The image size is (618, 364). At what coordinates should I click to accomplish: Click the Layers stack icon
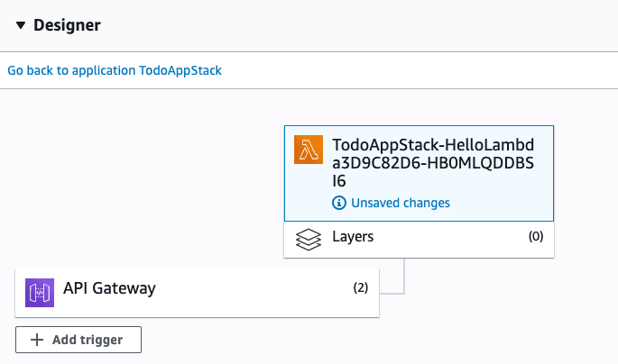tap(309, 239)
